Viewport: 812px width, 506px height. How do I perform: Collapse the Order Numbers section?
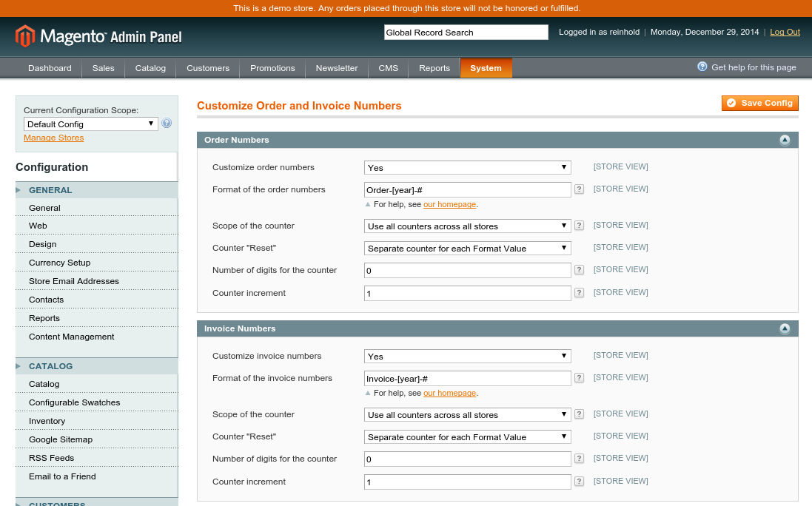click(784, 140)
